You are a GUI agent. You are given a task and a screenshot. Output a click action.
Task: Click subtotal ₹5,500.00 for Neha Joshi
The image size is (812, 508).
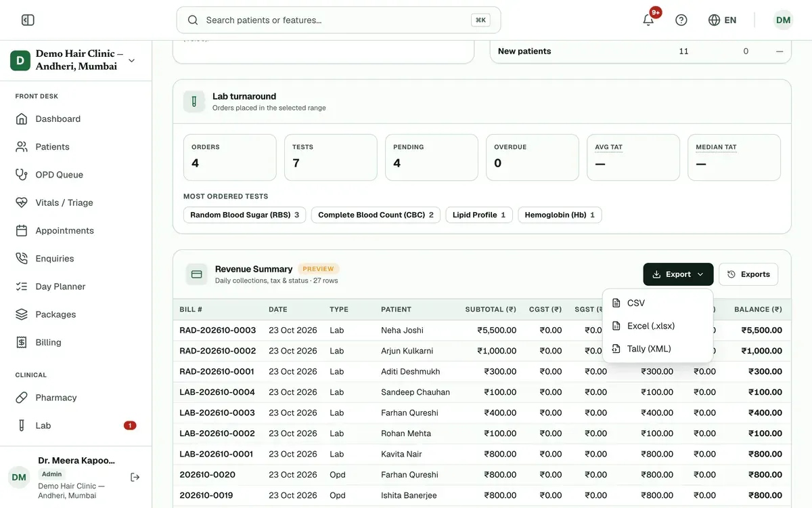[x=497, y=331]
